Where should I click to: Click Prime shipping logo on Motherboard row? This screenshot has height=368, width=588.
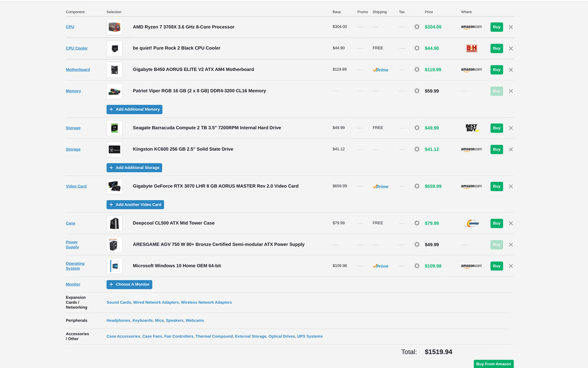tap(381, 70)
